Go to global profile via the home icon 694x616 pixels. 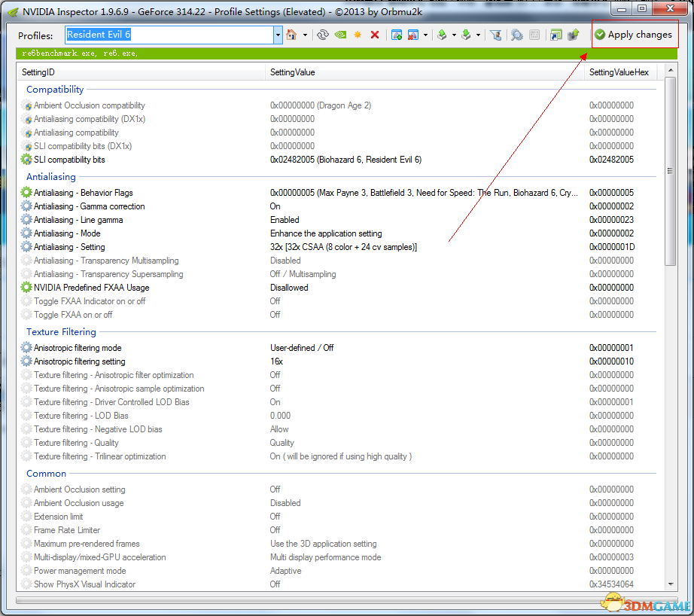(291, 35)
